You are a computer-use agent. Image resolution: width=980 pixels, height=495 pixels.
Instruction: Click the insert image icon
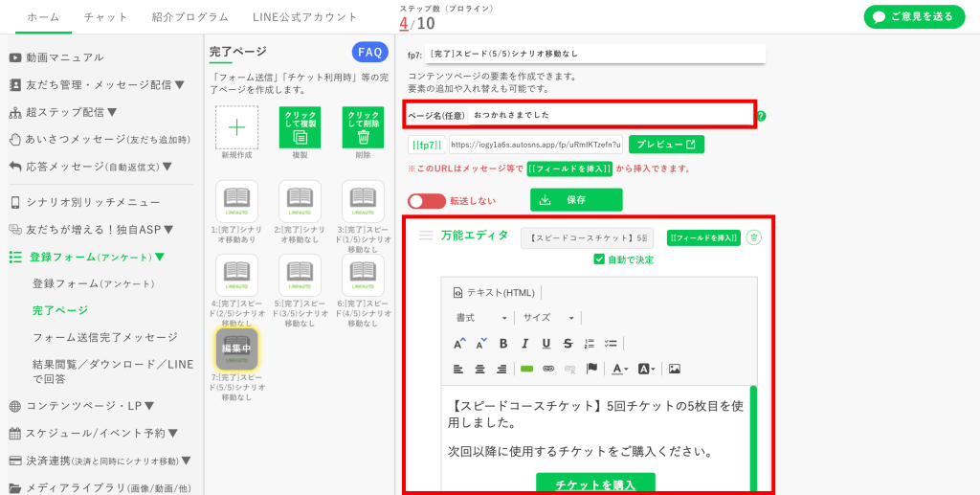coord(675,369)
